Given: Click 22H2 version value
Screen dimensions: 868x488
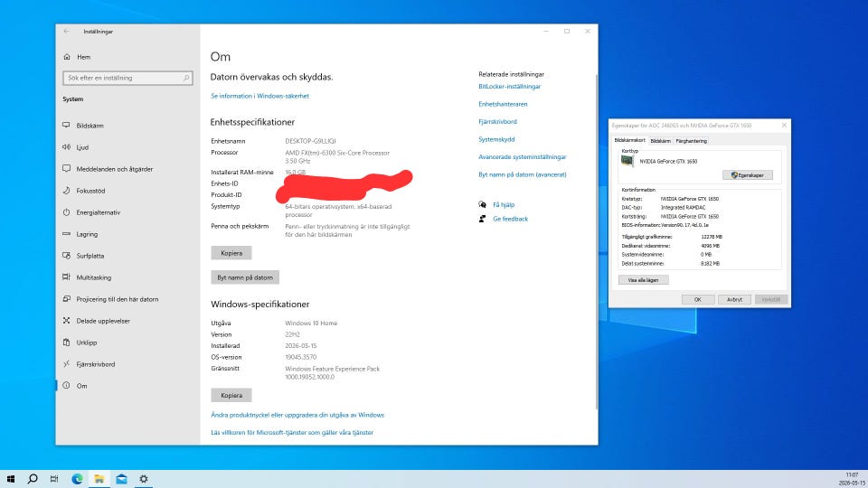Looking at the screenshot, I should pyautogui.click(x=292, y=334).
